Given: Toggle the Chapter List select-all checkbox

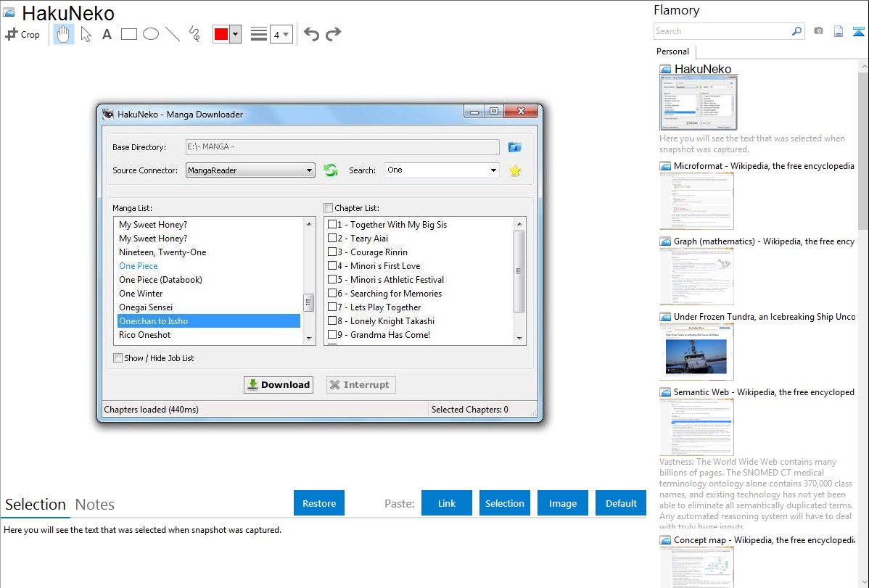Looking at the screenshot, I should (x=328, y=208).
